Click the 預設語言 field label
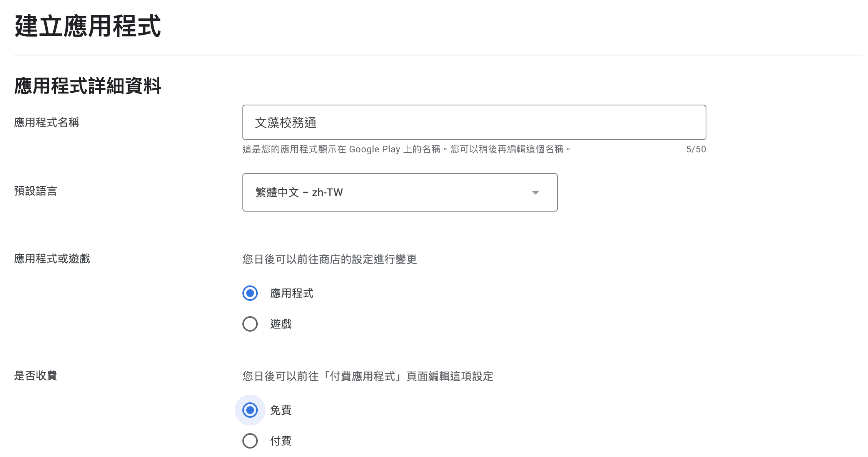868x457 pixels. click(35, 191)
